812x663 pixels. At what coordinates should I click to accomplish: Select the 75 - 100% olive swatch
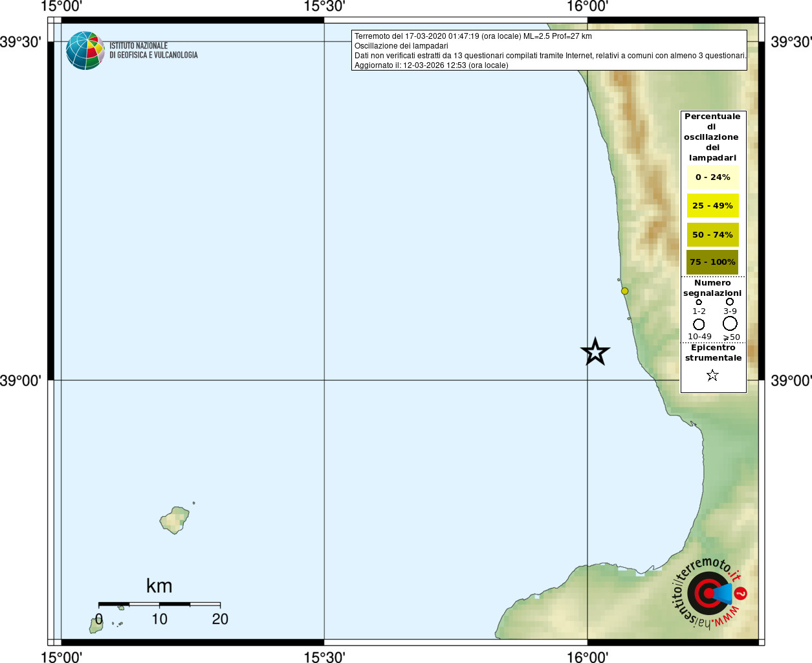pos(712,262)
